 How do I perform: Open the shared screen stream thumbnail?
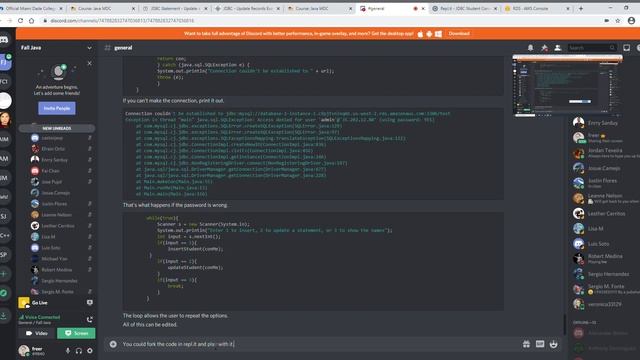coord(567,85)
